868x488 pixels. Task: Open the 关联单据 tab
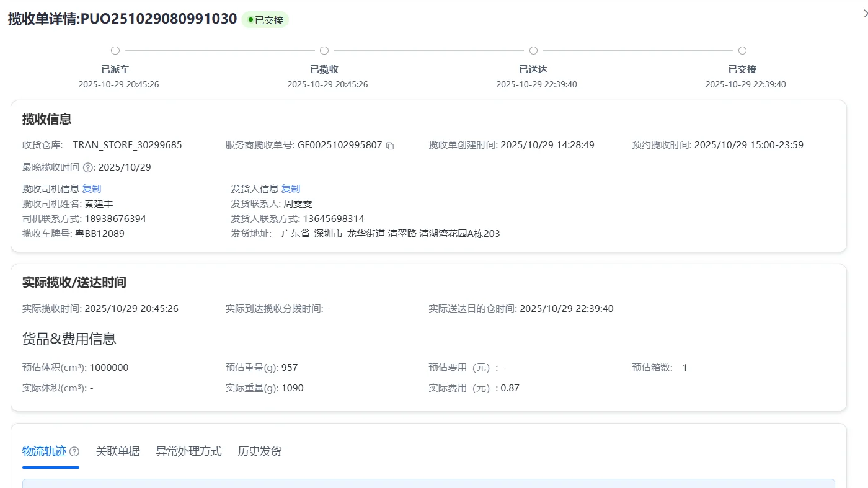click(118, 451)
